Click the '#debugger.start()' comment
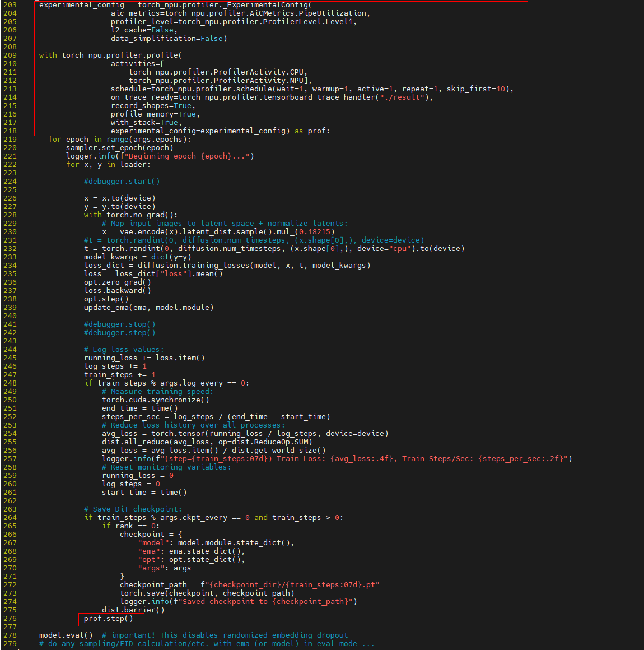The image size is (644, 650). (x=122, y=181)
